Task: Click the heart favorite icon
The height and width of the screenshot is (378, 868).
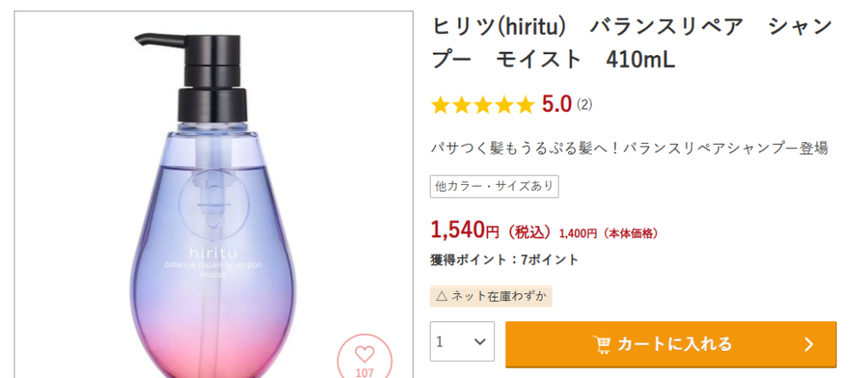Action: [364, 354]
